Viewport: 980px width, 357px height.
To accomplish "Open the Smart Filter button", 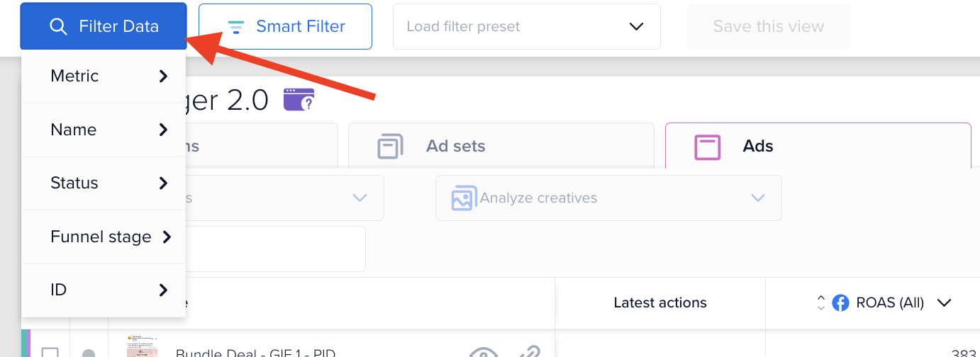I will (285, 27).
